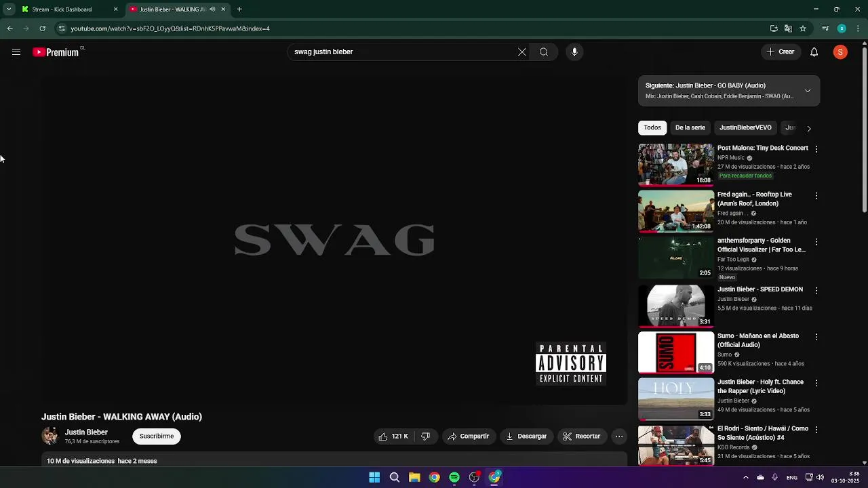The height and width of the screenshot is (488, 868).
Task: Open Chrome three-dot menu
Action: tap(859, 28)
